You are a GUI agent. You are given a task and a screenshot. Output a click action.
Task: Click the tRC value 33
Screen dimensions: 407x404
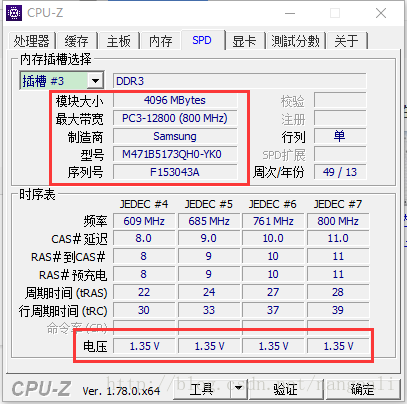pos(209,310)
